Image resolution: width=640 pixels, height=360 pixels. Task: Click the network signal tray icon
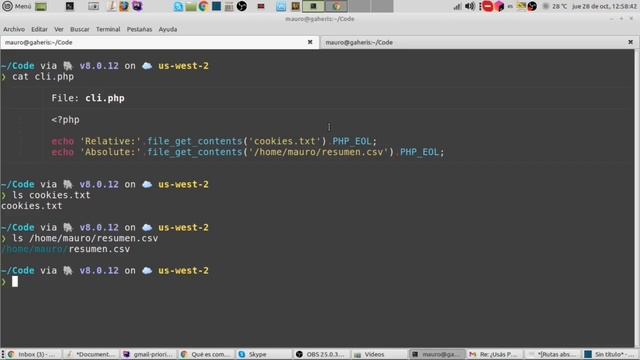(x=457, y=6)
